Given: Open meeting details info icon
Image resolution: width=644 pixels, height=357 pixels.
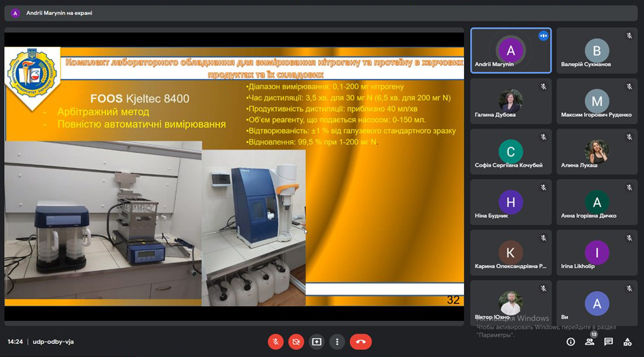Looking at the screenshot, I should coord(571,342).
